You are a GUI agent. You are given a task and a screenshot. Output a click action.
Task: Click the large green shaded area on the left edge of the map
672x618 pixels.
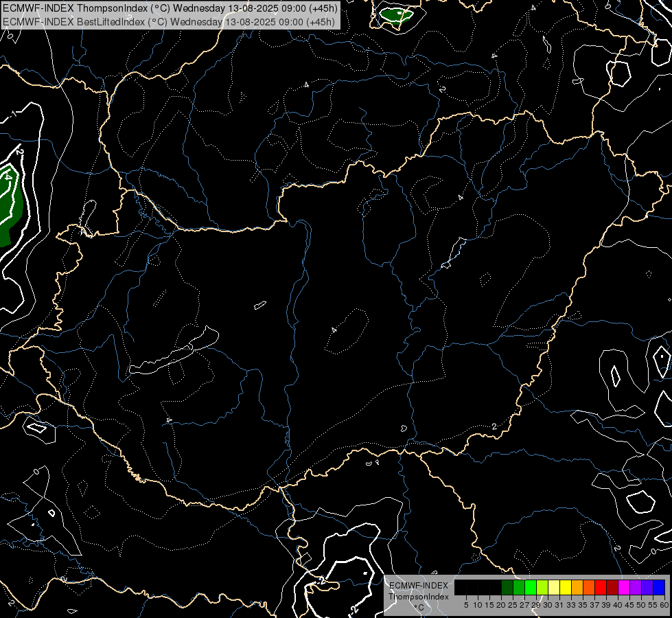[x=11, y=206]
